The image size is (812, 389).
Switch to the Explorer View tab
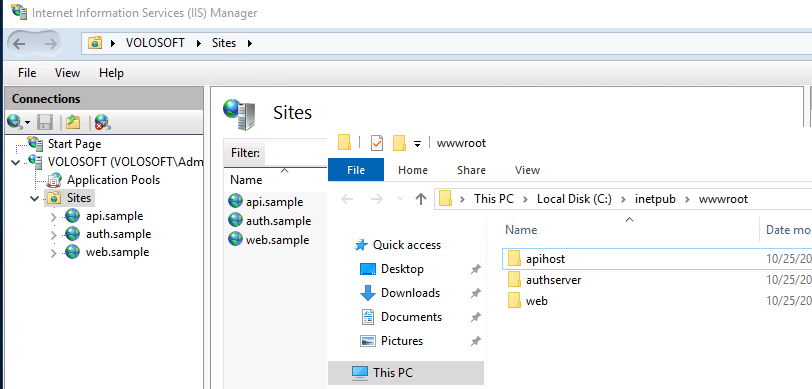(x=527, y=170)
